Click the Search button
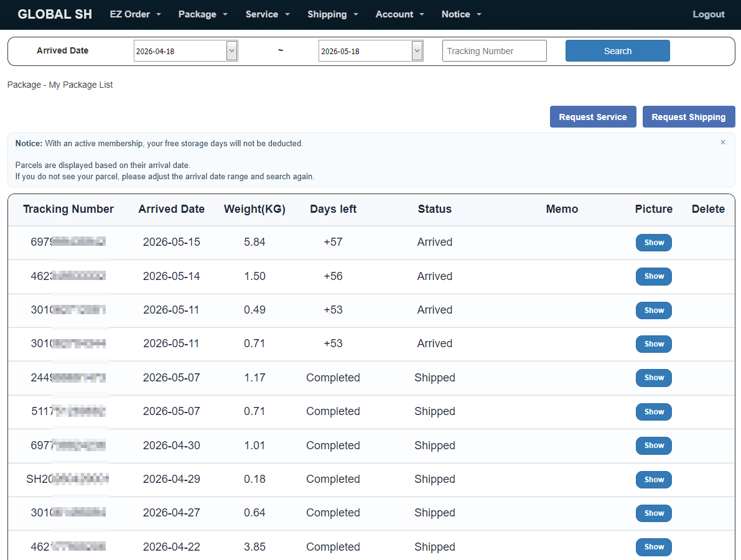This screenshot has width=741, height=560. (618, 51)
